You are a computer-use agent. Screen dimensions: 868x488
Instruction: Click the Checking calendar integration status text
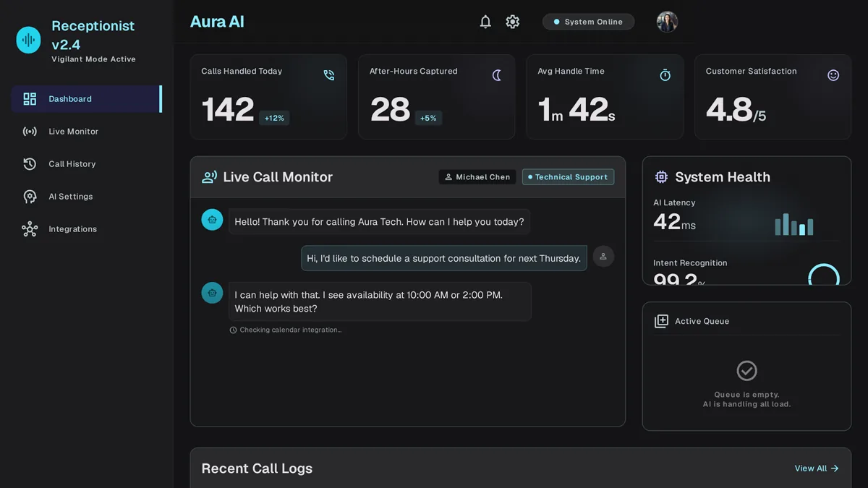tap(291, 330)
